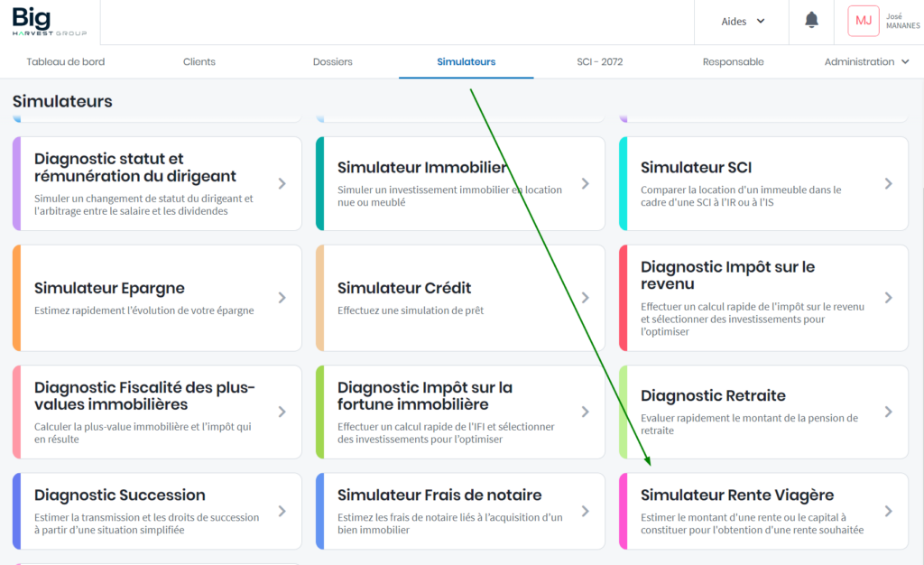Open the MJ user avatar
Screen dimensions: 924x565
tap(863, 21)
